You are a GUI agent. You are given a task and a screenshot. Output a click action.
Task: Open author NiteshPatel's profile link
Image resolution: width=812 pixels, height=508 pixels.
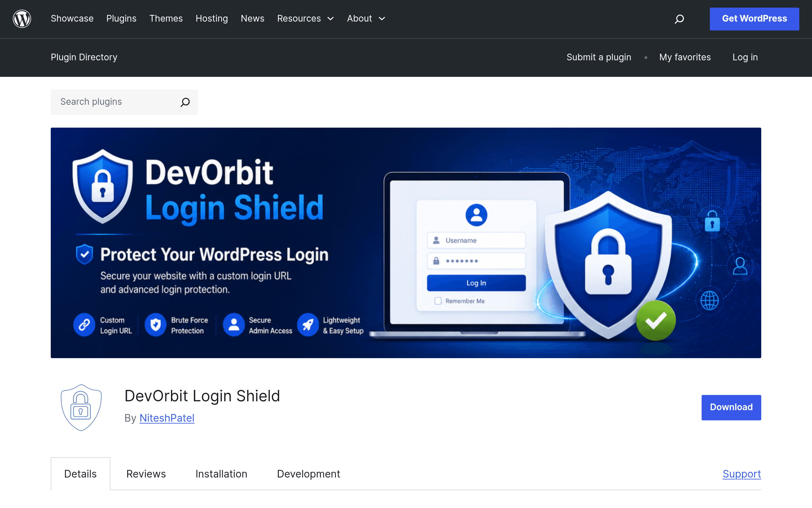pyautogui.click(x=167, y=418)
